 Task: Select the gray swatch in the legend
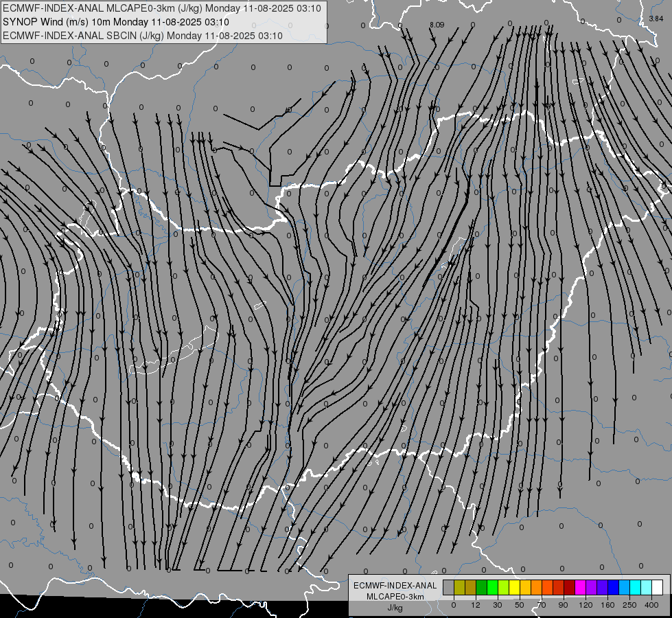[x=448, y=587]
